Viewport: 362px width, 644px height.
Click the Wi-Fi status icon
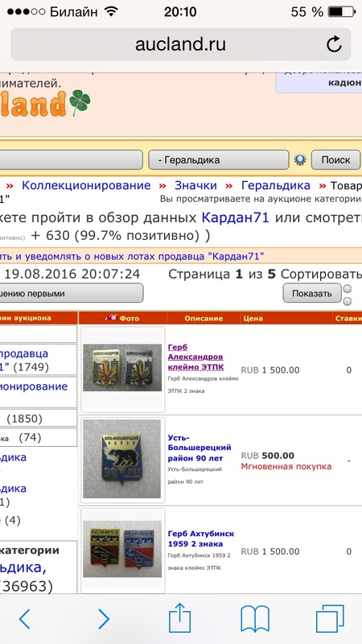point(111,11)
